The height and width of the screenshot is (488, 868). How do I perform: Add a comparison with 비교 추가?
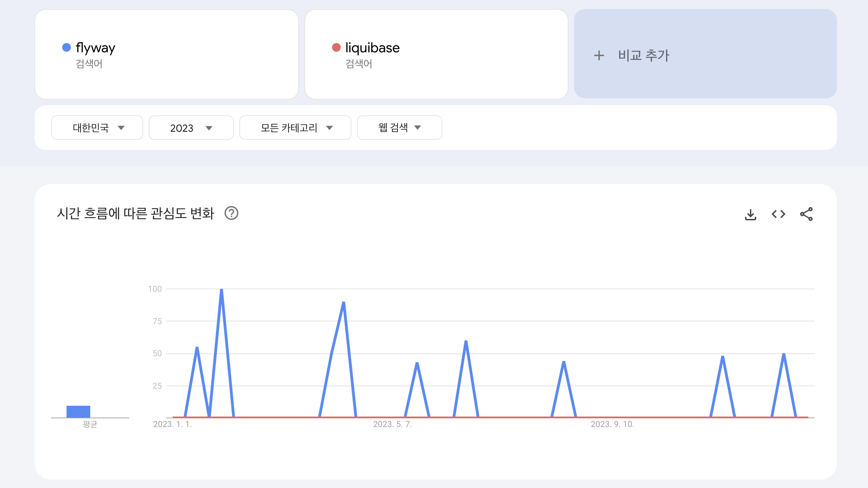click(x=705, y=54)
